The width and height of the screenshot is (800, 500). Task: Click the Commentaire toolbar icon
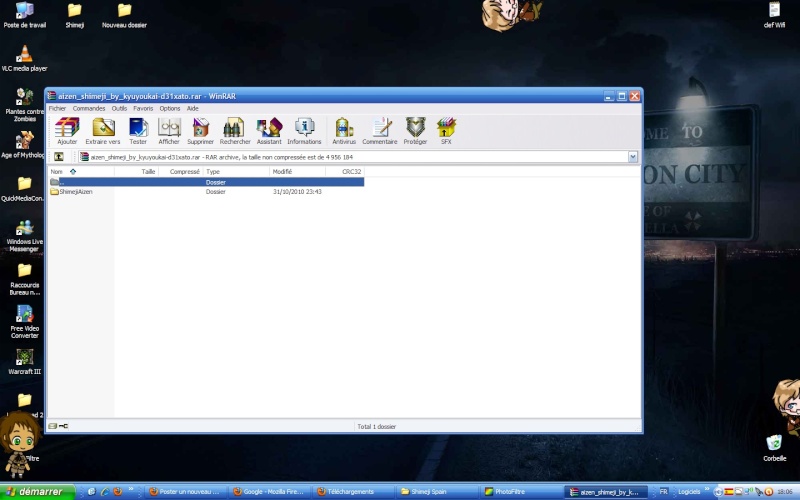(x=380, y=131)
